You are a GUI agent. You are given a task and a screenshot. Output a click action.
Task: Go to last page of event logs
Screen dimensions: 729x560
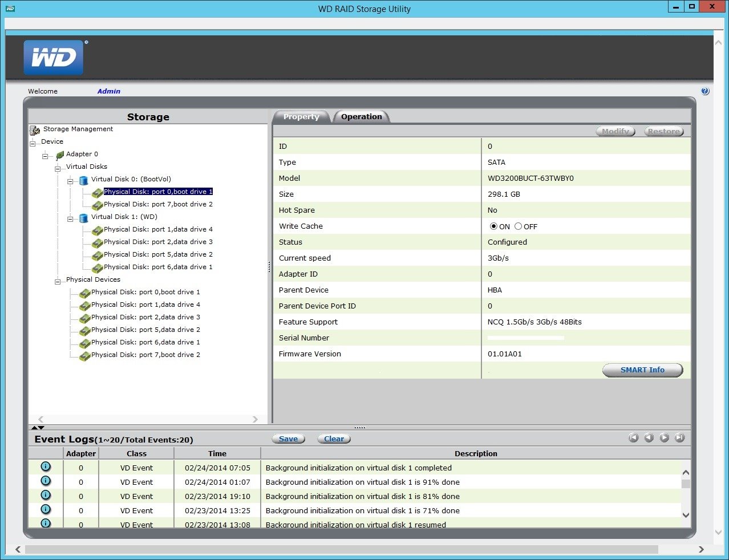[679, 437]
